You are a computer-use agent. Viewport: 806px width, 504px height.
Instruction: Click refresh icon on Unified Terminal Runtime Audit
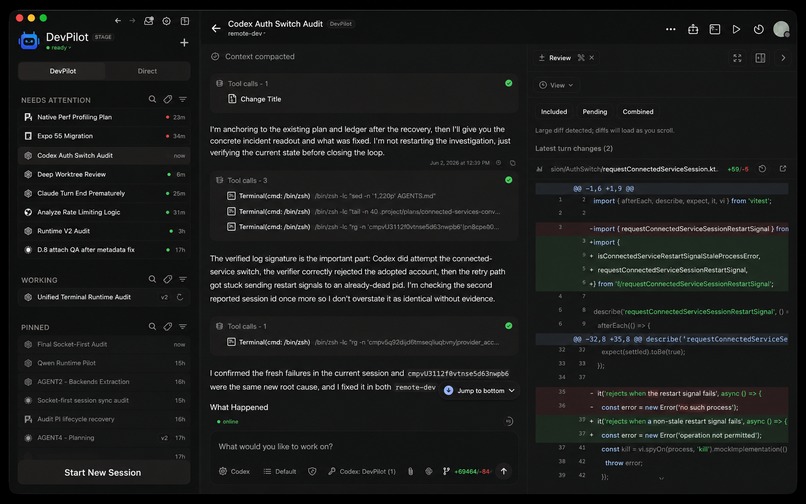[180, 297]
